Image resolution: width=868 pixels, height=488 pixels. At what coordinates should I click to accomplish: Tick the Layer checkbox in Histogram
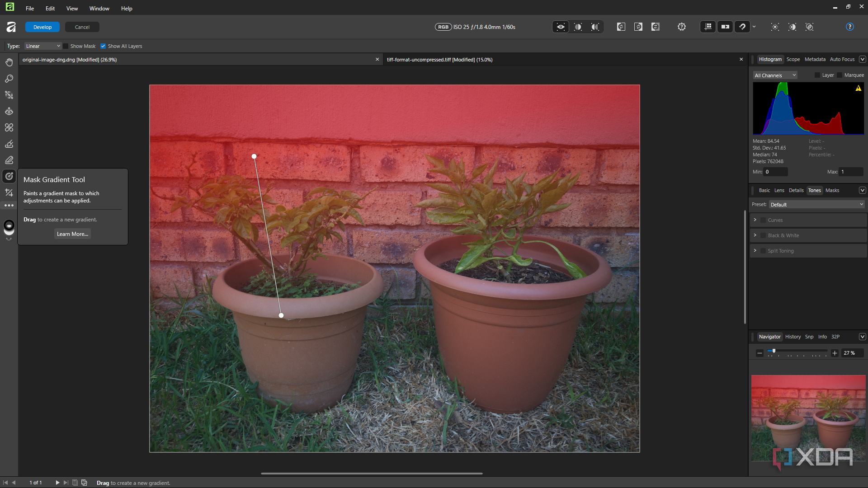click(817, 75)
